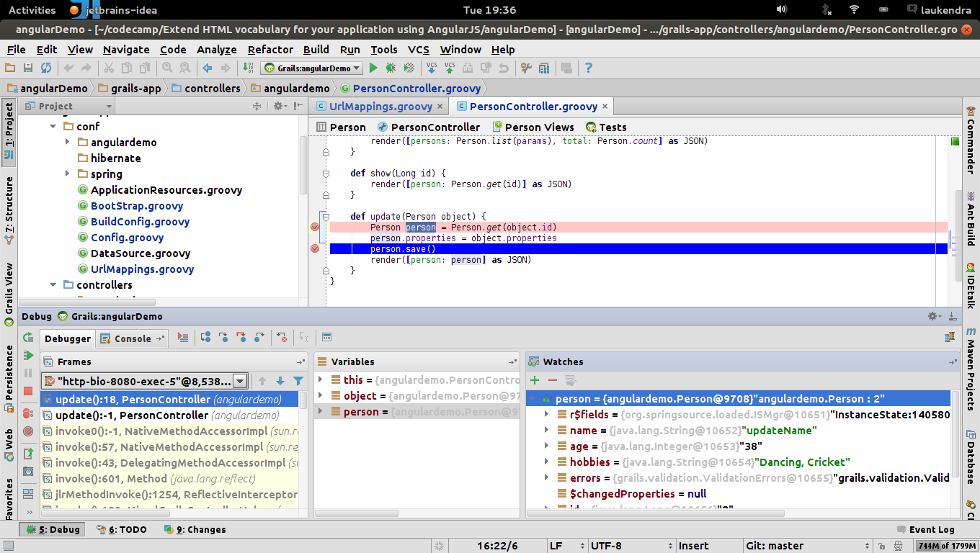This screenshot has width=980, height=553.
Task: Open the Refactor menu
Action: (270, 50)
